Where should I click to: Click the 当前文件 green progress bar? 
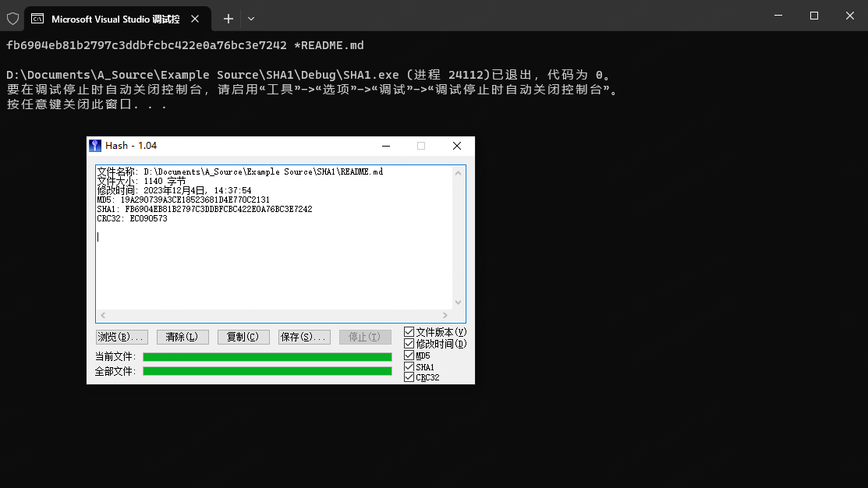click(267, 357)
